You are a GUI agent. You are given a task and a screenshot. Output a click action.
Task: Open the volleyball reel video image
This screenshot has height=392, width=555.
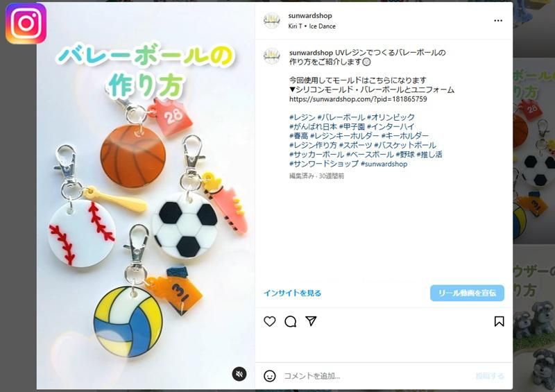[x=146, y=196]
